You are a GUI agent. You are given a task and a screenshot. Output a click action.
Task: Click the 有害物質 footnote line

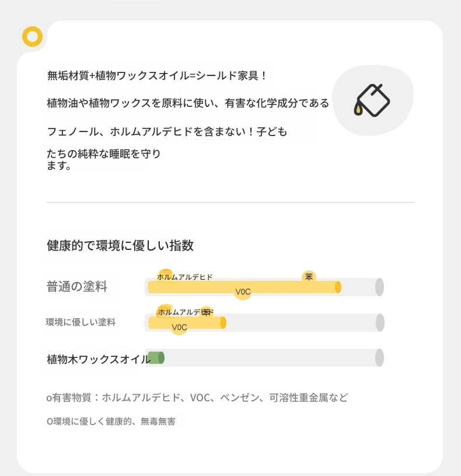click(197, 397)
